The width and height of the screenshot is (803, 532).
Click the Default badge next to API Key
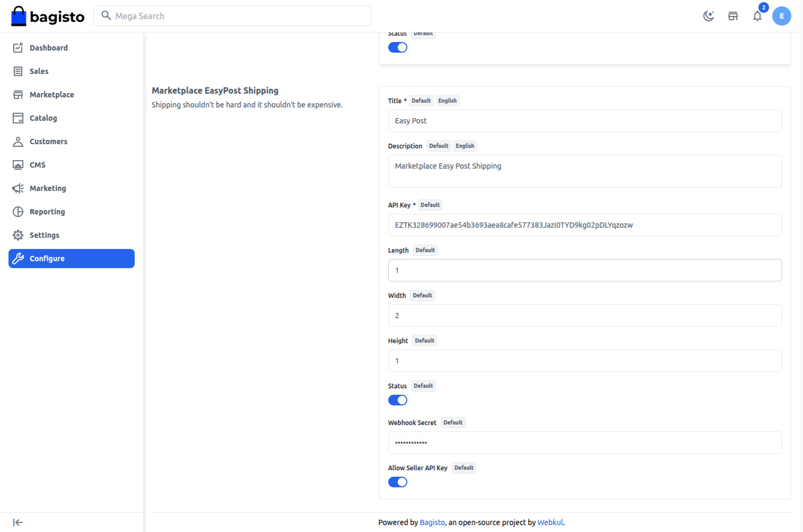(x=430, y=205)
